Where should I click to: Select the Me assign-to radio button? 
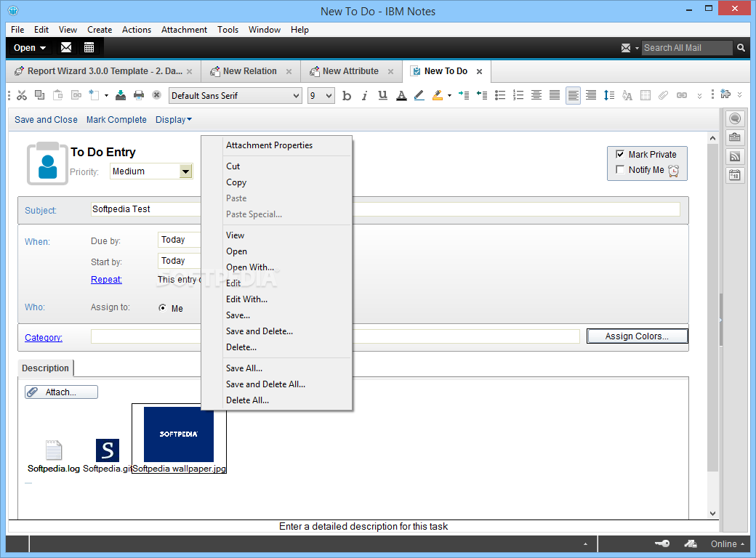pos(163,308)
